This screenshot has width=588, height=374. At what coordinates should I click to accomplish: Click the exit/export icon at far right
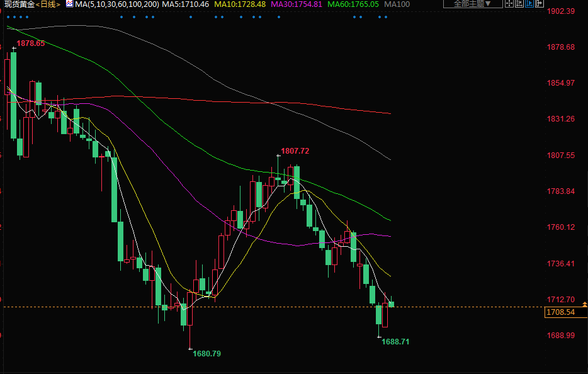540,3
